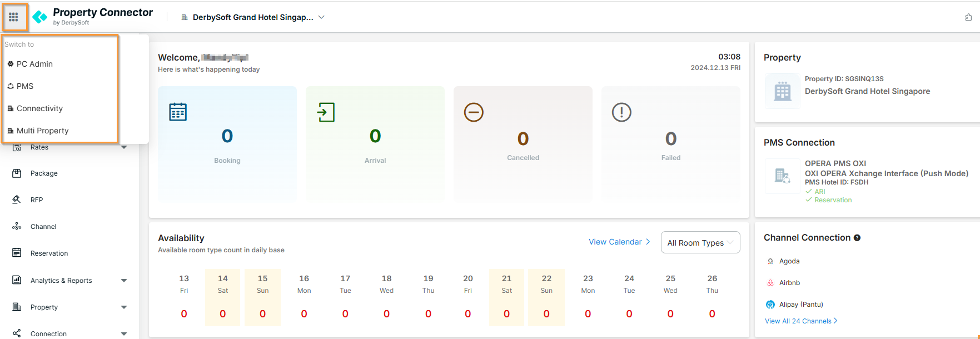Viewport: 980px width, 339px height.
Task: Select the 26 Thu availability column
Action: (x=712, y=297)
